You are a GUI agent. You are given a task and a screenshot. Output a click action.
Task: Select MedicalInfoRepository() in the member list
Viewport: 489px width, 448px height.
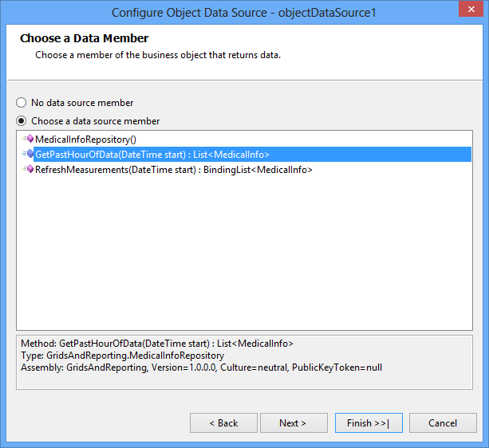[86, 140]
